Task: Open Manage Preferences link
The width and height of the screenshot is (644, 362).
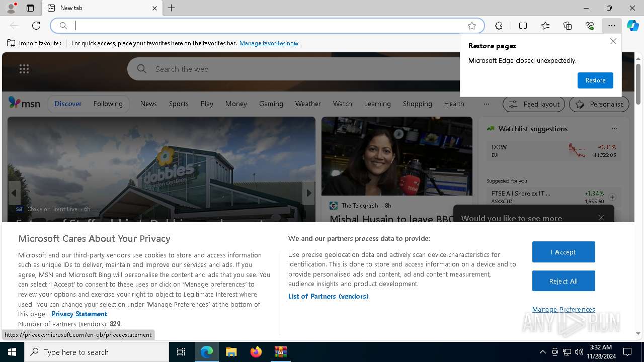Action: 563,309
